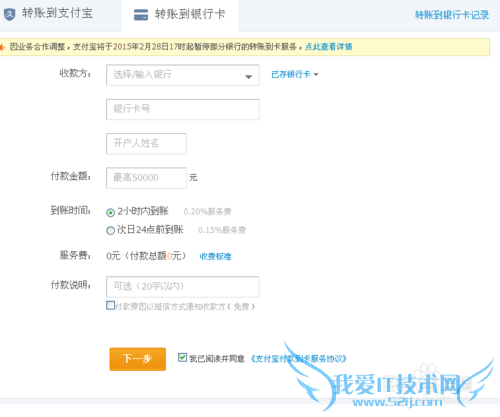
Task: Click the 收款方 label
Action: click(75, 73)
